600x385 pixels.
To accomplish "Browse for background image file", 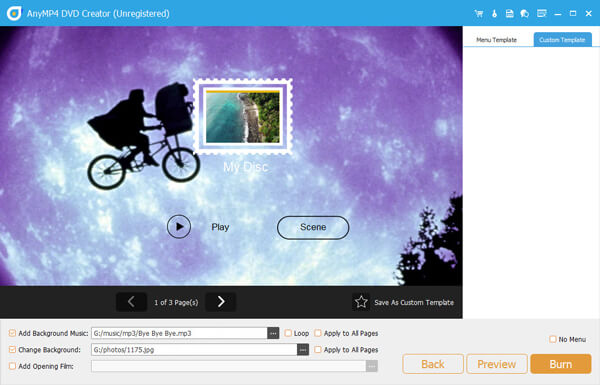I will tap(303, 350).
